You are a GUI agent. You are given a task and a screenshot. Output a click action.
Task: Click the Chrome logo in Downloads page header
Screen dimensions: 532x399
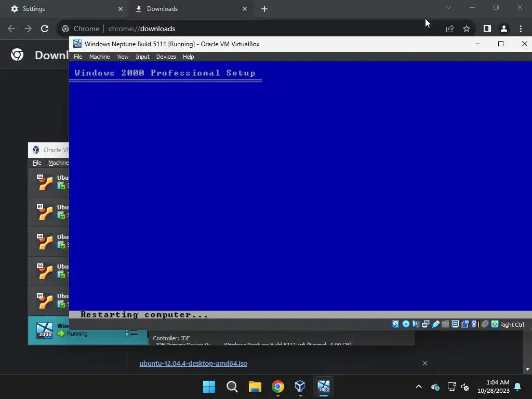[x=17, y=55]
